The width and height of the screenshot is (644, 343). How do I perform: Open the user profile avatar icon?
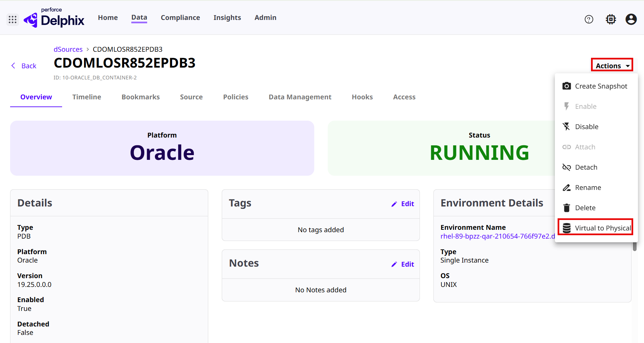click(631, 19)
